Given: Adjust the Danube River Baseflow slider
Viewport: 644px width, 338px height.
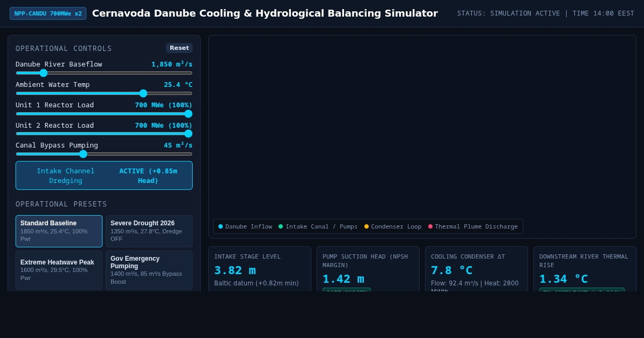Looking at the screenshot, I should click(104, 73).
